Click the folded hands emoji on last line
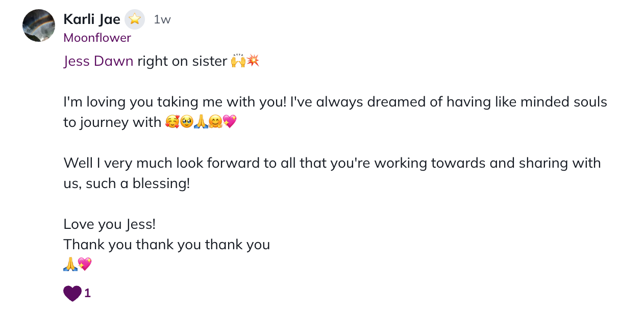Image resolution: width=644 pixels, height=316 pixels. click(70, 264)
